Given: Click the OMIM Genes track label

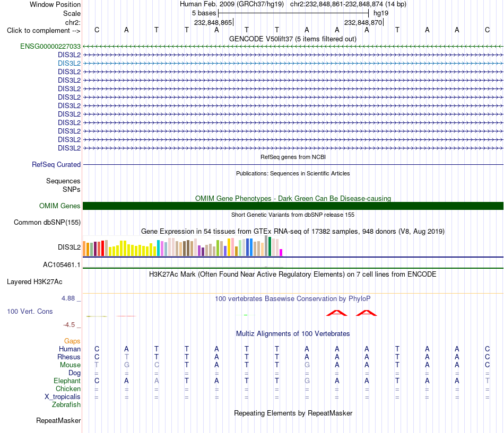Looking at the screenshot, I should pyautogui.click(x=60, y=206).
